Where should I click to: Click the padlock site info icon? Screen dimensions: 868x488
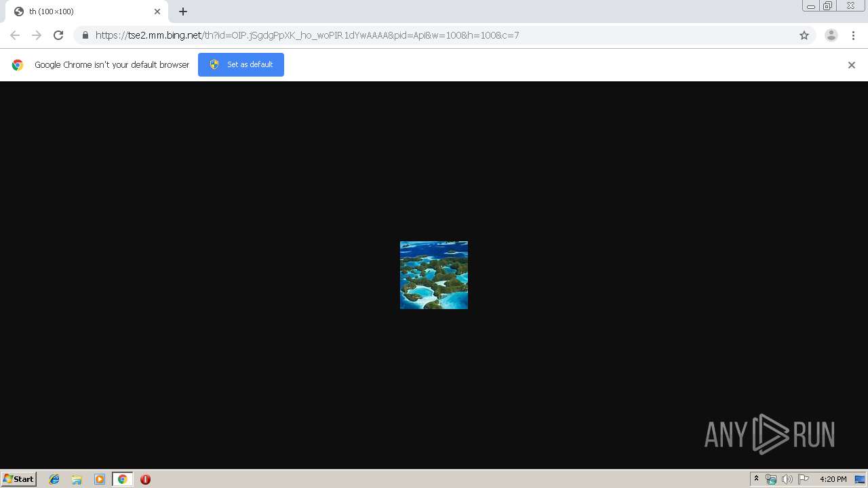(85, 35)
